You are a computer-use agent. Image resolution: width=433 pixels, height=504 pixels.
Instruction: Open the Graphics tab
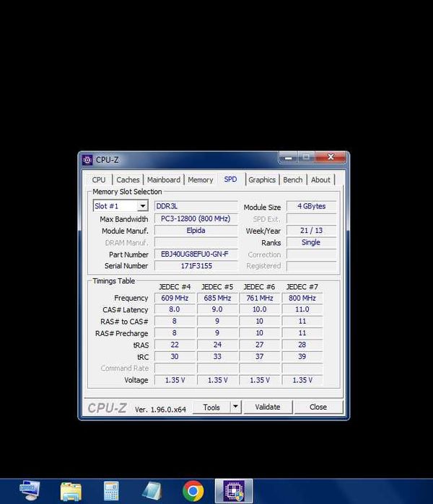point(262,180)
